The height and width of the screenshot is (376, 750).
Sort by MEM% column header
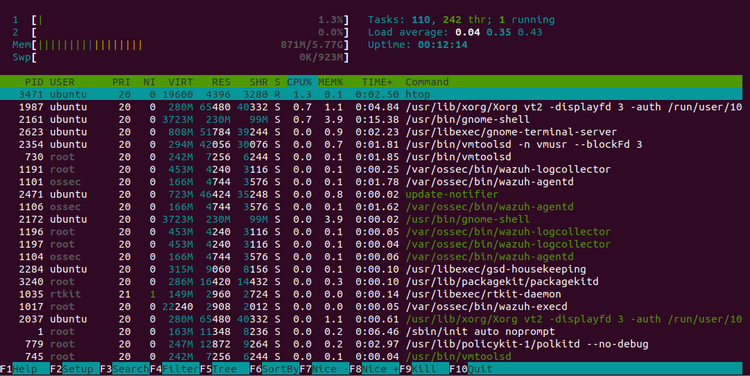[x=331, y=82]
